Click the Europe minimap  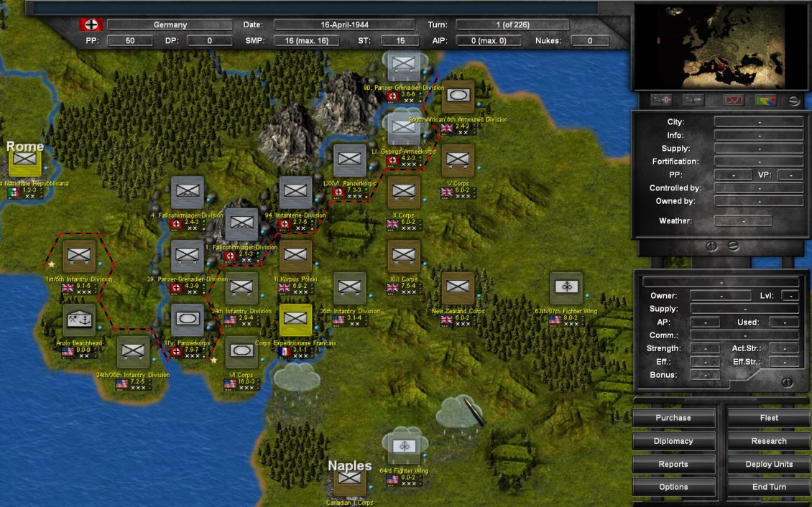click(720, 47)
